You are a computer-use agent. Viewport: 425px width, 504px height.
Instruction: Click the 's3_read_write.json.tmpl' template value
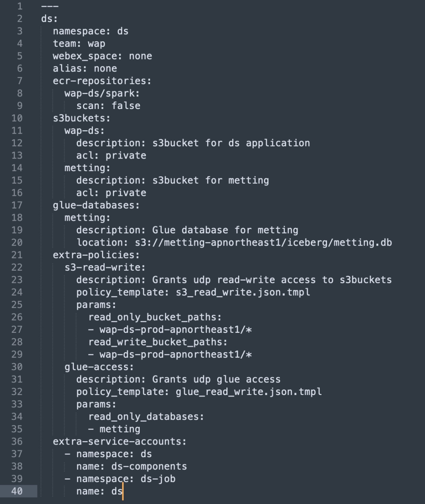[243, 292]
